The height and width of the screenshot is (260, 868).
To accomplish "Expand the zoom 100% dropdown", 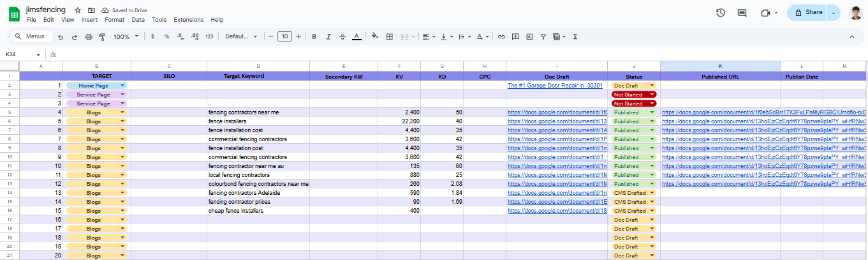I will tap(126, 37).
